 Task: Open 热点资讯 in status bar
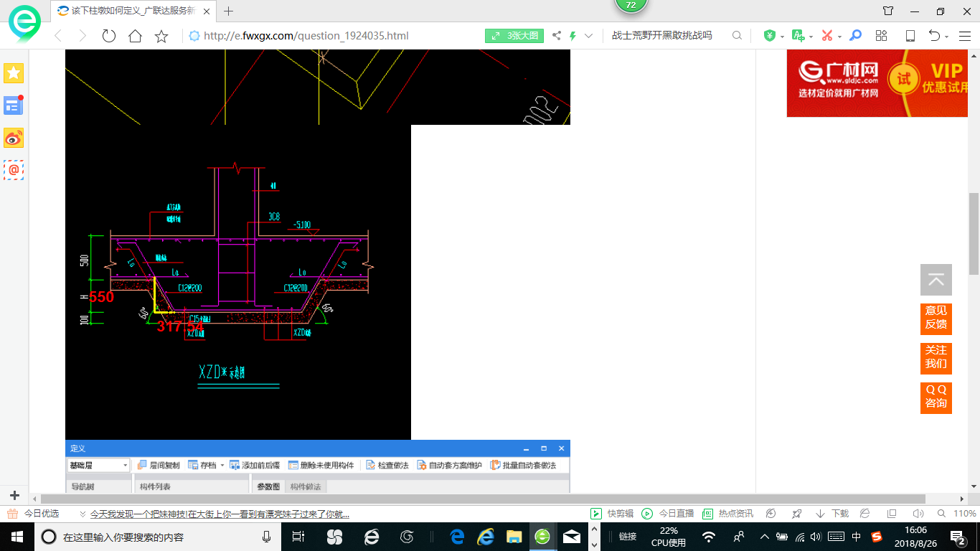click(727, 514)
